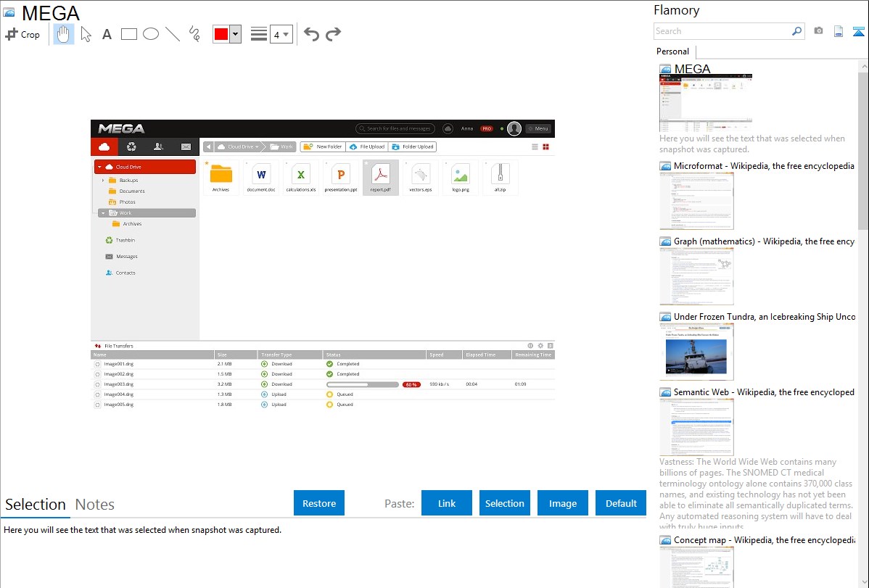Open the icebreaking ship snapshot thumbnail
This screenshot has height=588, width=869.
[696, 352]
